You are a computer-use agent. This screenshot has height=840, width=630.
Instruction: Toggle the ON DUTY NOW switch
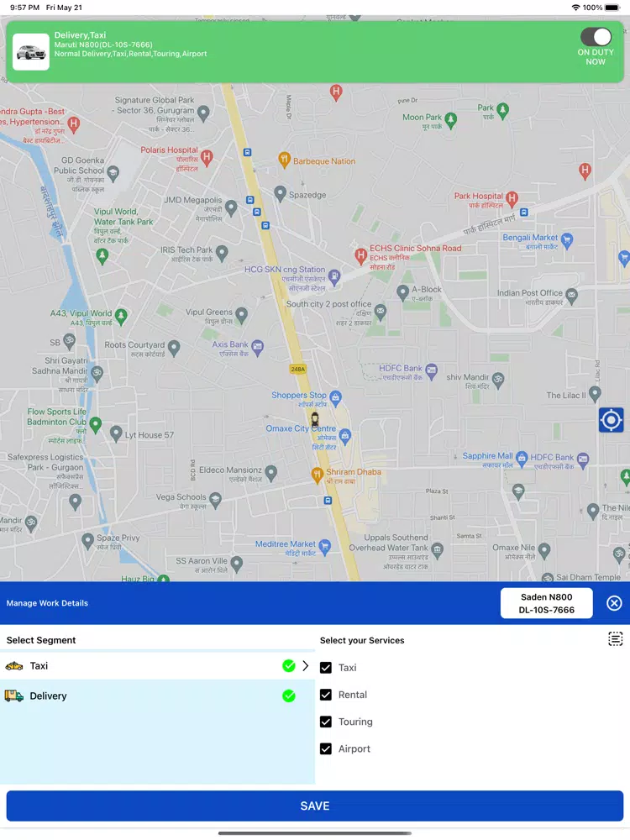coord(596,37)
